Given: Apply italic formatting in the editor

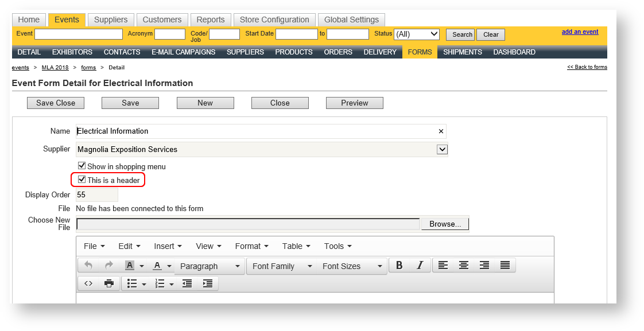Looking at the screenshot, I should point(420,266).
